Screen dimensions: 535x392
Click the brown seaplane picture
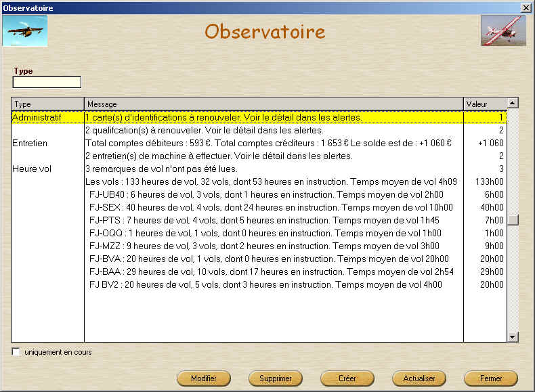pyautogui.click(x=24, y=30)
